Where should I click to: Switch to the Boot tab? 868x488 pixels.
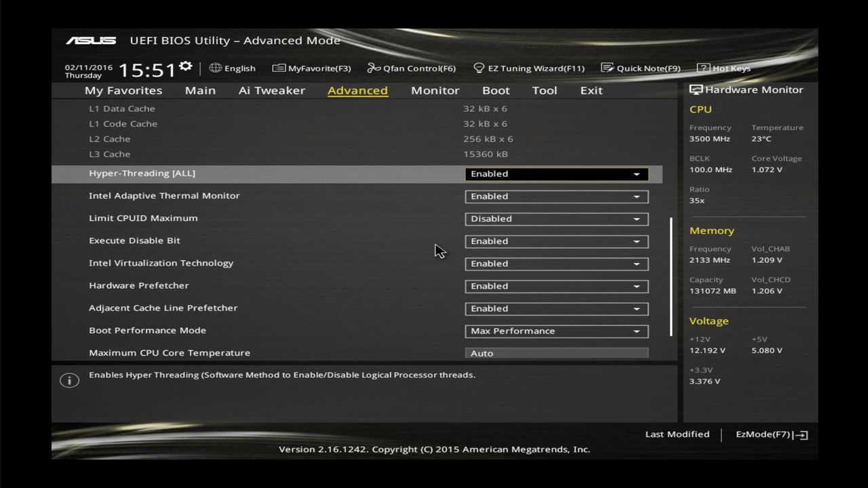point(496,91)
